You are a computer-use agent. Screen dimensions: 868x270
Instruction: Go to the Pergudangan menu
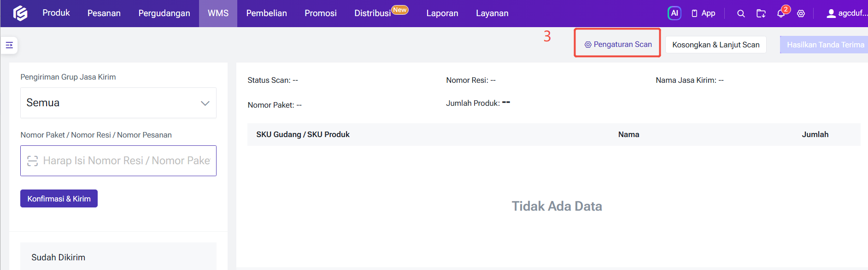[x=164, y=13]
